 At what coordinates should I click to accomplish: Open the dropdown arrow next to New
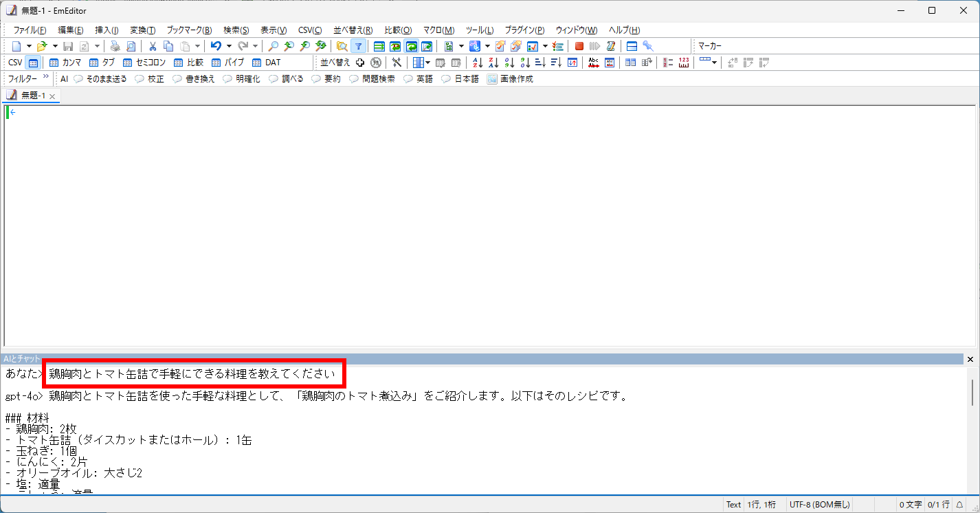tap(29, 46)
